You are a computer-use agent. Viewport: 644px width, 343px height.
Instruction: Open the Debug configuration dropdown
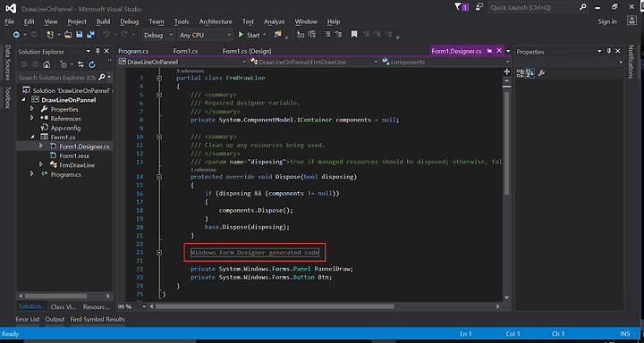click(x=158, y=36)
